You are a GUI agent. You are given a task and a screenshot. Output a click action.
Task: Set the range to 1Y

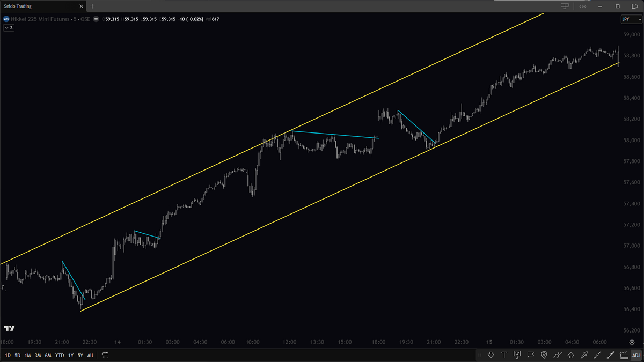coord(71,356)
